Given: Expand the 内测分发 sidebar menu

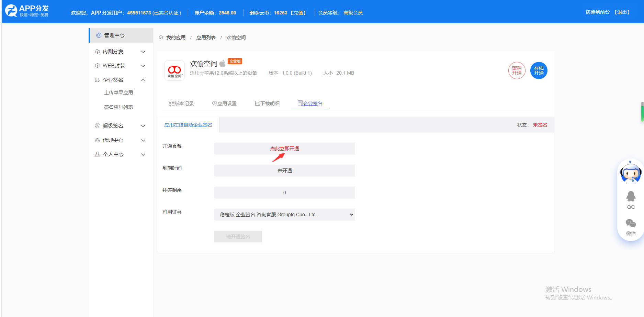Looking at the screenshot, I should (x=120, y=52).
